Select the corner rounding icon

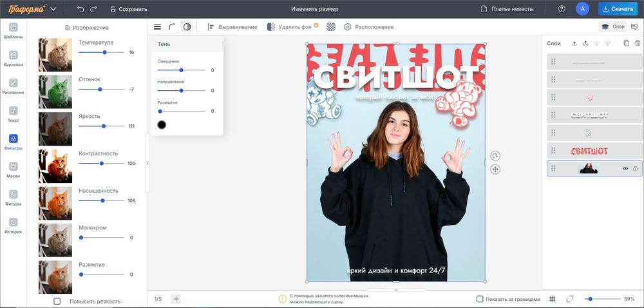(172, 26)
